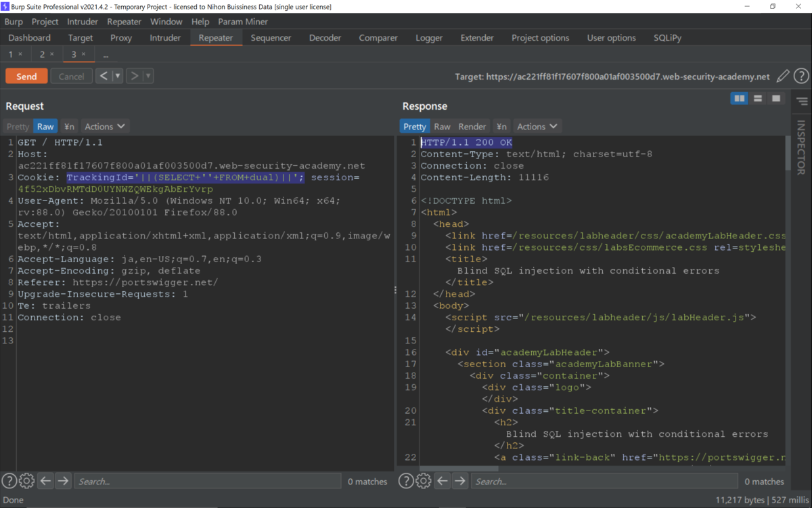Switch to the Target tab
This screenshot has width=812, height=508.
tap(81, 38)
